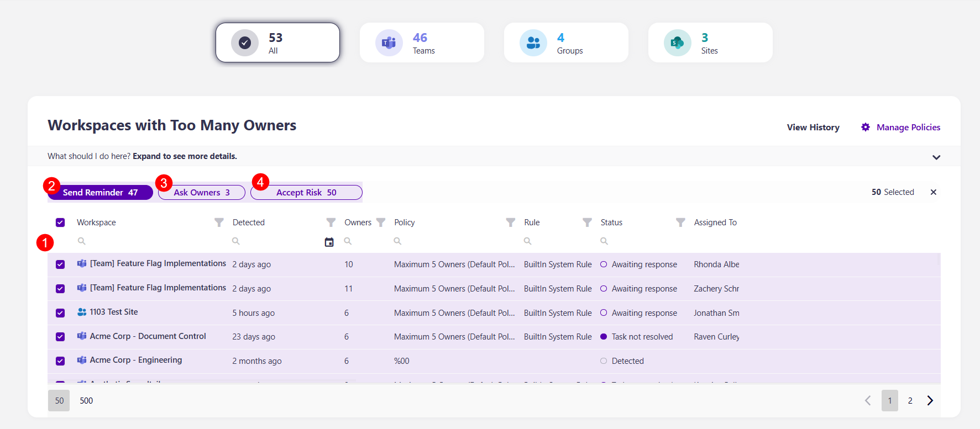
Task: Set page size to 50
Action: click(59, 401)
